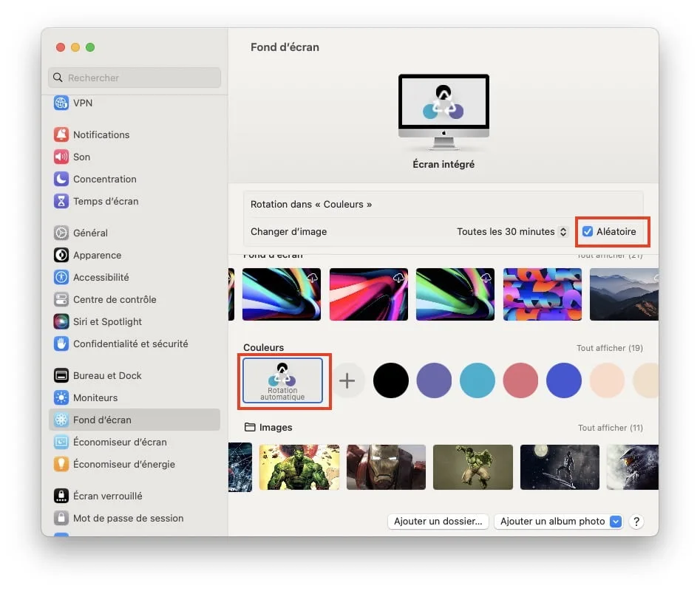Choose the Hulk comic wallpaper thumbnail
700x591 pixels.
point(299,468)
